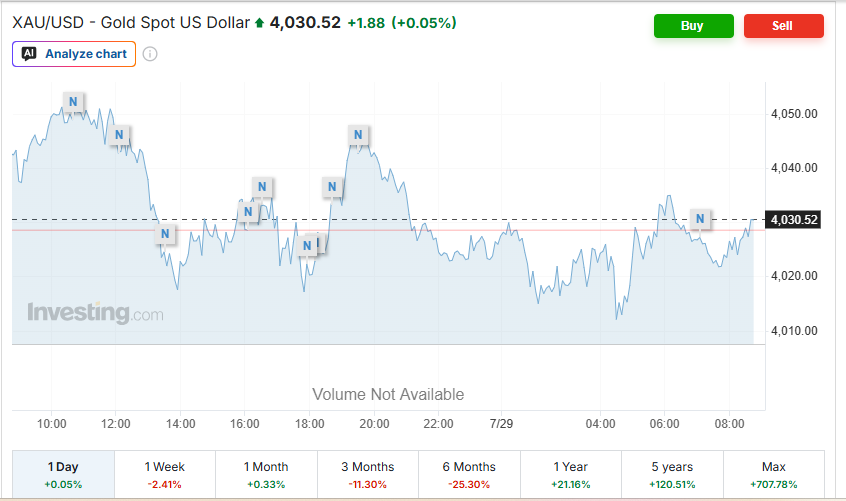Click the news marker near 14:00 dip

point(166,234)
